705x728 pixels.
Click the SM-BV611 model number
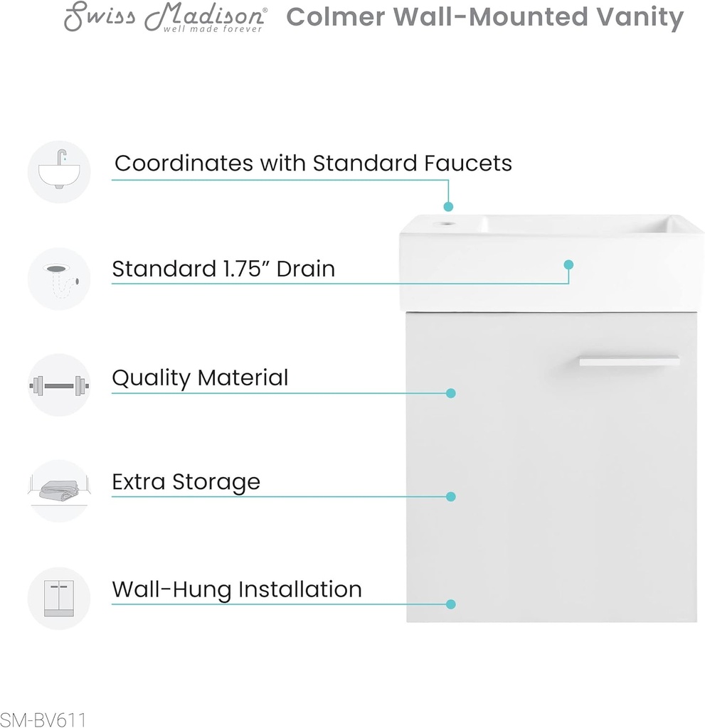click(x=43, y=719)
